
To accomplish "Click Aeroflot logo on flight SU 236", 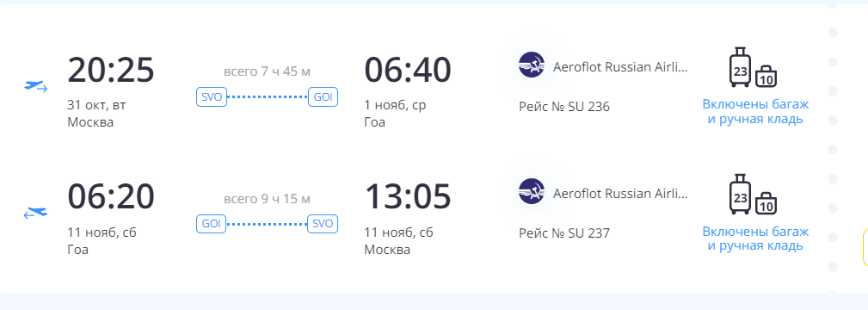I will (532, 65).
